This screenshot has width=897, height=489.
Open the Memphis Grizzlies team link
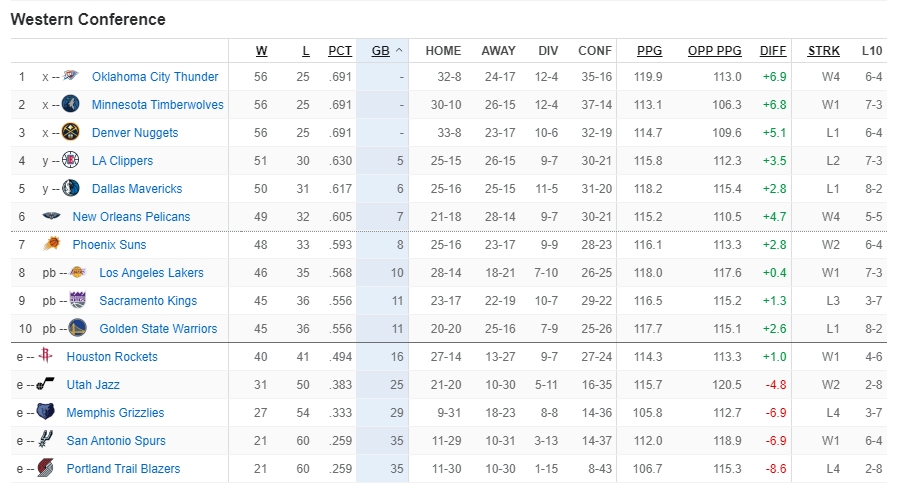[x=115, y=413]
